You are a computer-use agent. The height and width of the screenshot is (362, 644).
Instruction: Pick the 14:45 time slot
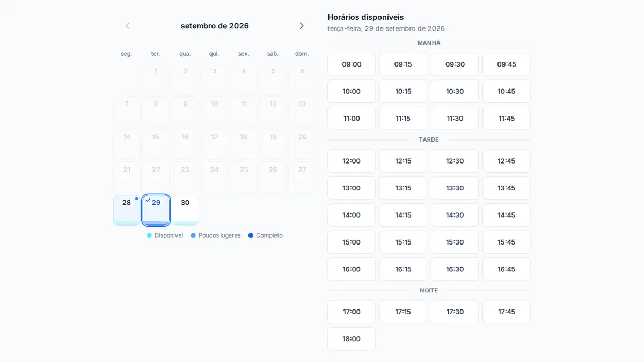click(x=507, y=215)
